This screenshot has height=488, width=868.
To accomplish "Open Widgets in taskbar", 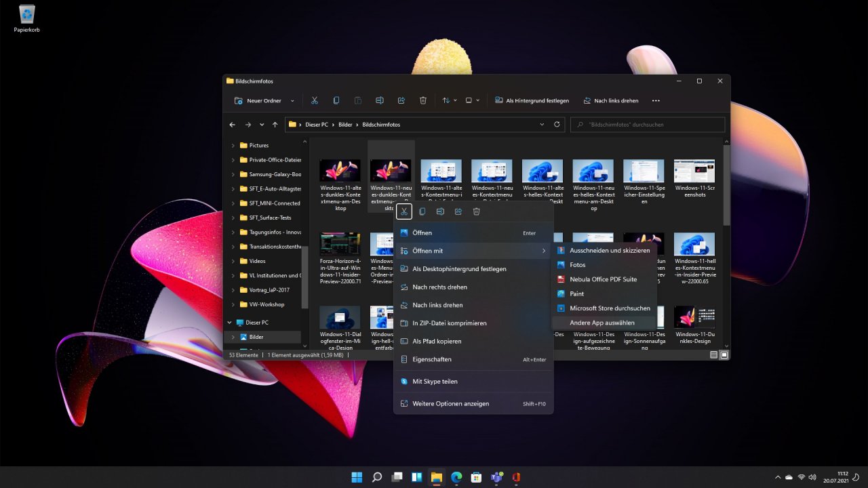I will (x=417, y=477).
